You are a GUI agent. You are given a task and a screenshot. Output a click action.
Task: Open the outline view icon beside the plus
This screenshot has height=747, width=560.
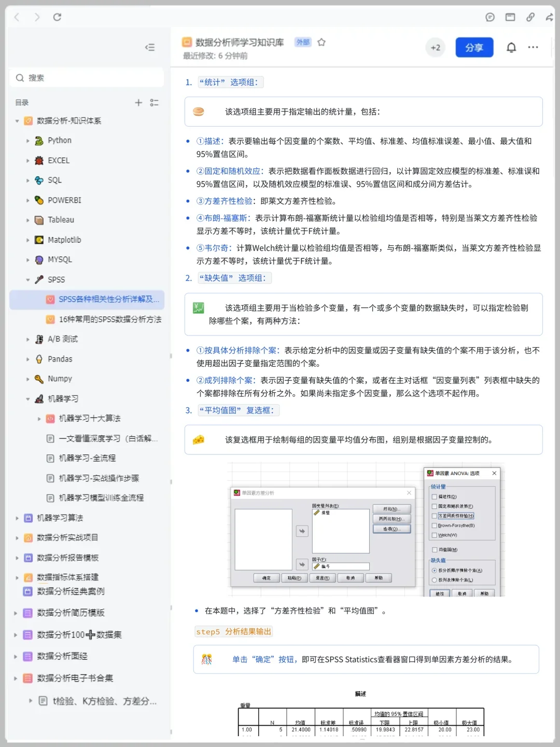coord(154,103)
